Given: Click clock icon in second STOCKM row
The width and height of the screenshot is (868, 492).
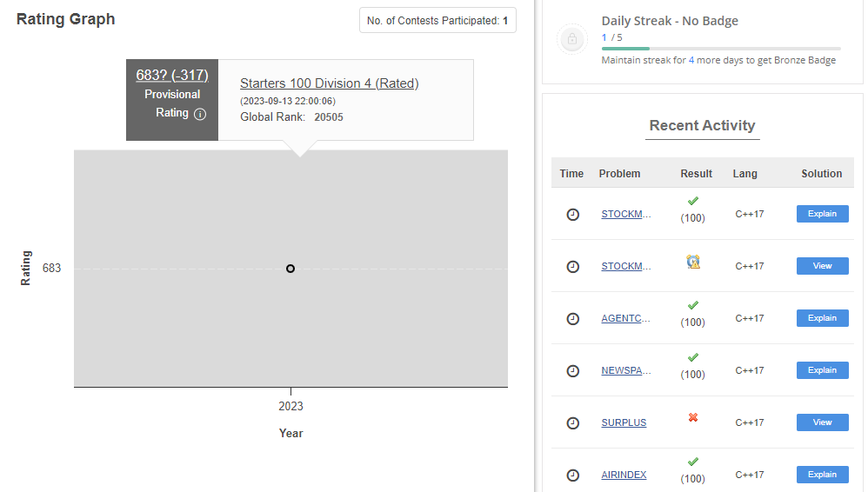Looking at the screenshot, I should 573,266.
